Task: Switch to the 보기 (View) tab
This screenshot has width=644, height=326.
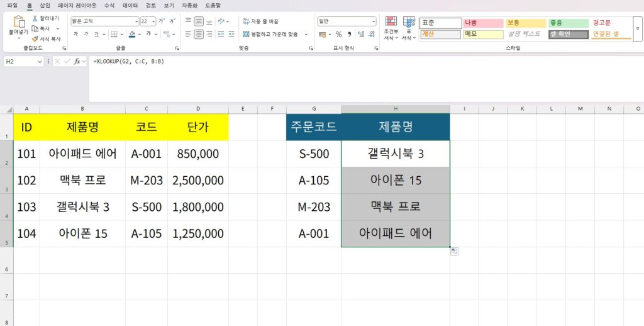Action: tap(169, 6)
